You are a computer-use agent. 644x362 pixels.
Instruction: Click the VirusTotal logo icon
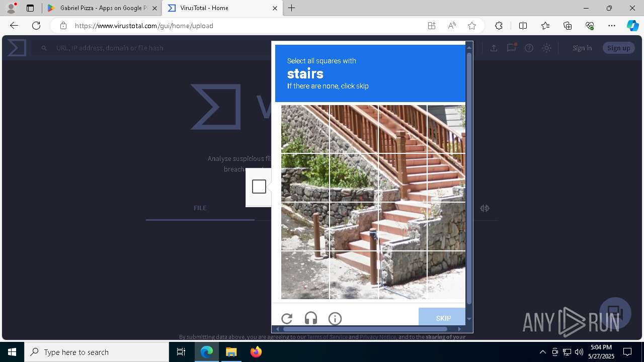pyautogui.click(x=17, y=48)
